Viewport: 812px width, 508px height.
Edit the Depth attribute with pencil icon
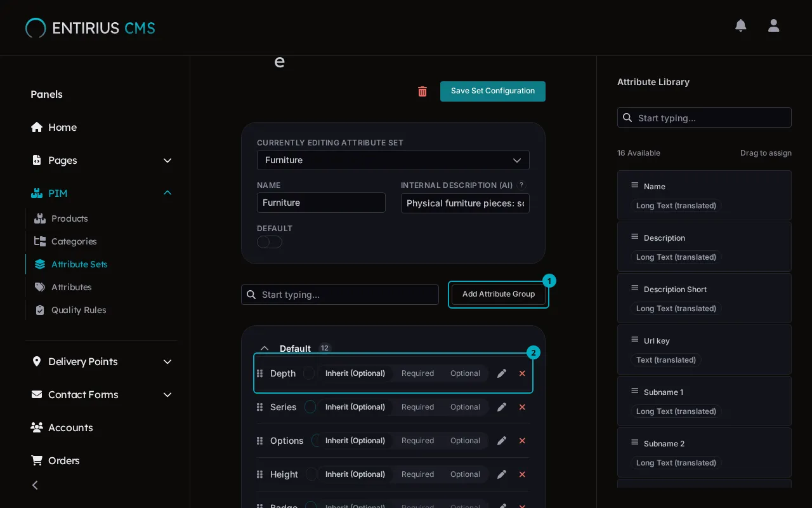coord(502,373)
